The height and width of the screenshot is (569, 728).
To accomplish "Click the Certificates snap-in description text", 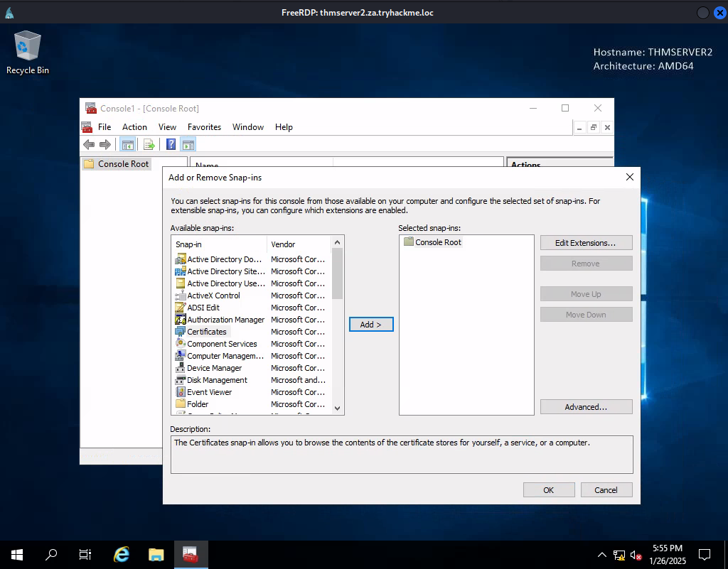I will 382,443.
